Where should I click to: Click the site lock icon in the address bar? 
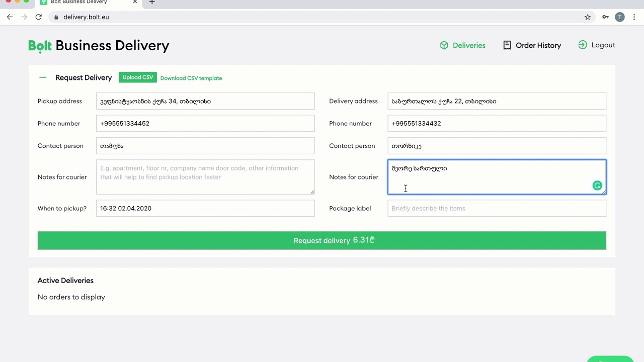(56, 17)
